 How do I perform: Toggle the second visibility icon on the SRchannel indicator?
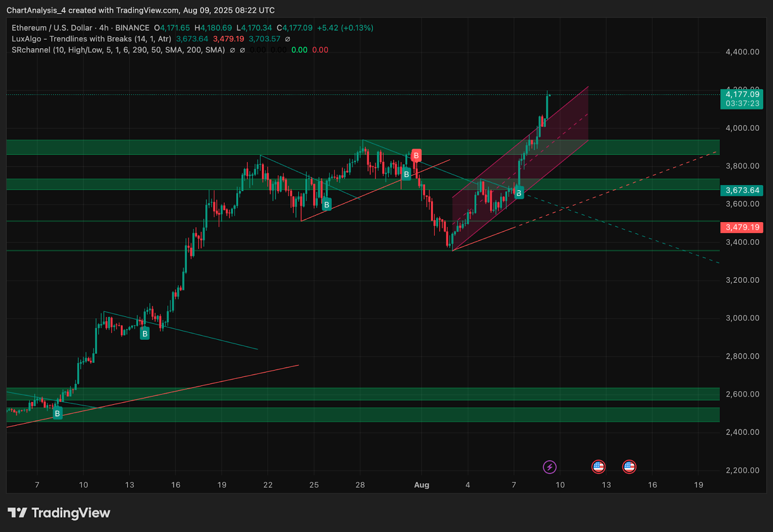242,50
